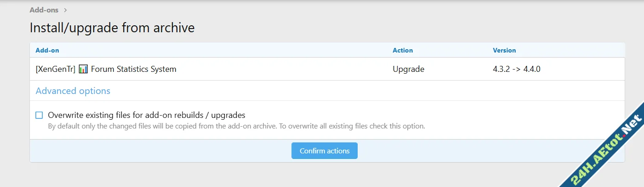Collapse the Advanced options section
Screen dimensions: 644x187
73,91
